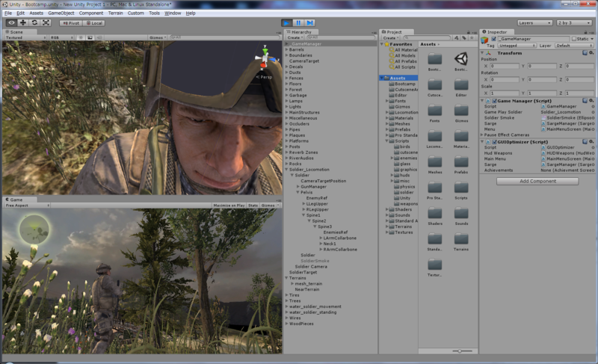Expand the Barrels hierarchy item
The width and height of the screenshot is (598, 364).
tap(287, 49)
